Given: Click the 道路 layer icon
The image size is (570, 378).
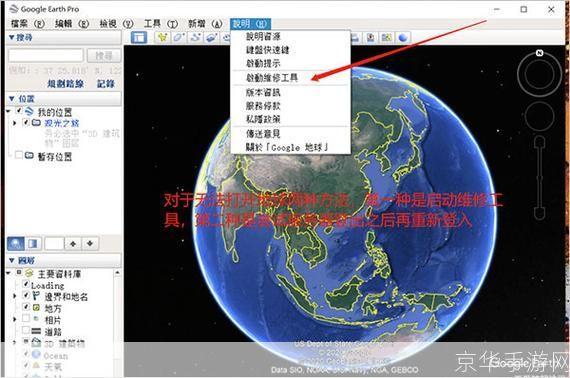Looking at the screenshot, I should 36,331.
